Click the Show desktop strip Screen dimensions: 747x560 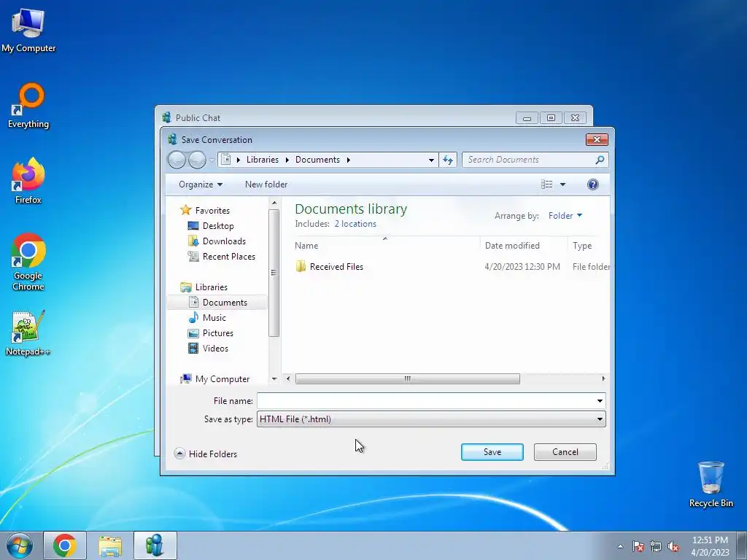[742, 545]
